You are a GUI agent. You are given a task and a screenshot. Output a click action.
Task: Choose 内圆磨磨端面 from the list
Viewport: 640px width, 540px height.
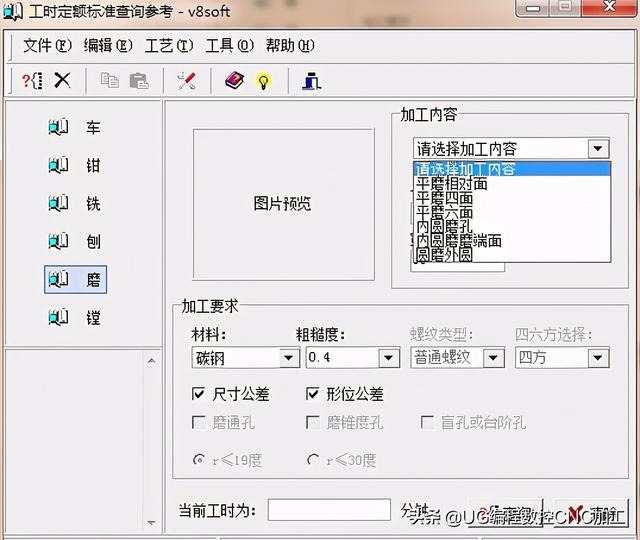(x=512, y=241)
